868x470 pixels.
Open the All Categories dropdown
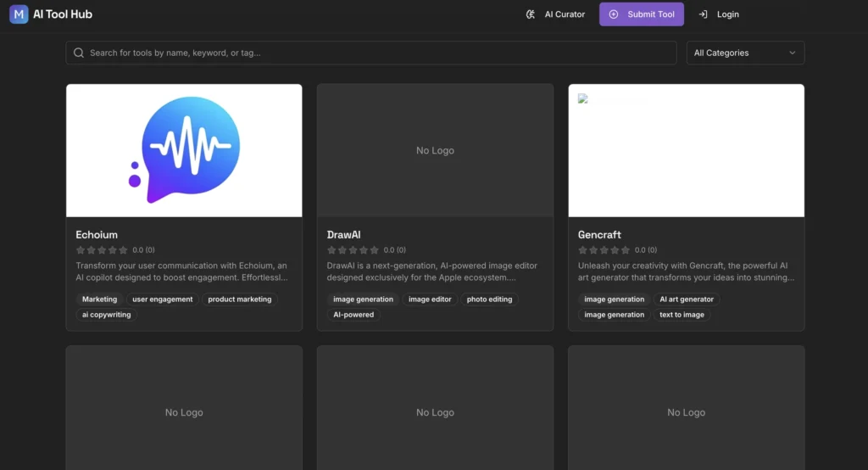pyautogui.click(x=745, y=53)
